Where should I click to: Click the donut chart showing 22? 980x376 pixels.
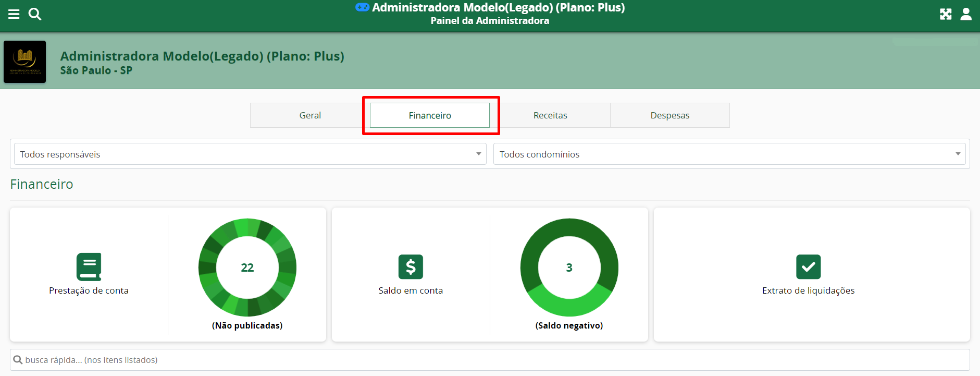pos(247,268)
